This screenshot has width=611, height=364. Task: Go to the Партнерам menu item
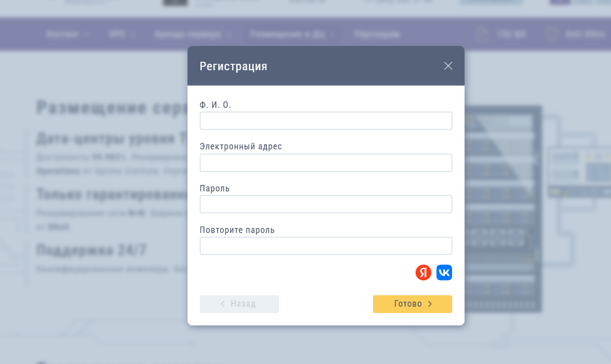(377, 34)
